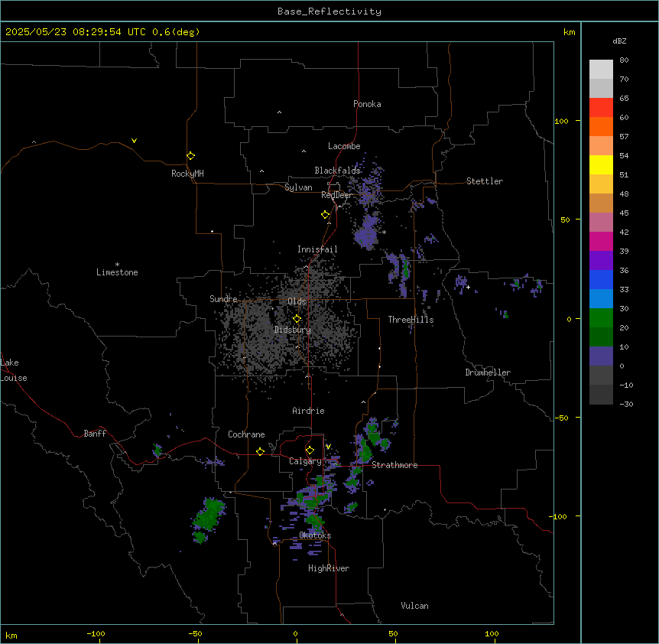The image size is (659, 644).
Task: Select the Limestone label
Action: (x=117, y=272)
